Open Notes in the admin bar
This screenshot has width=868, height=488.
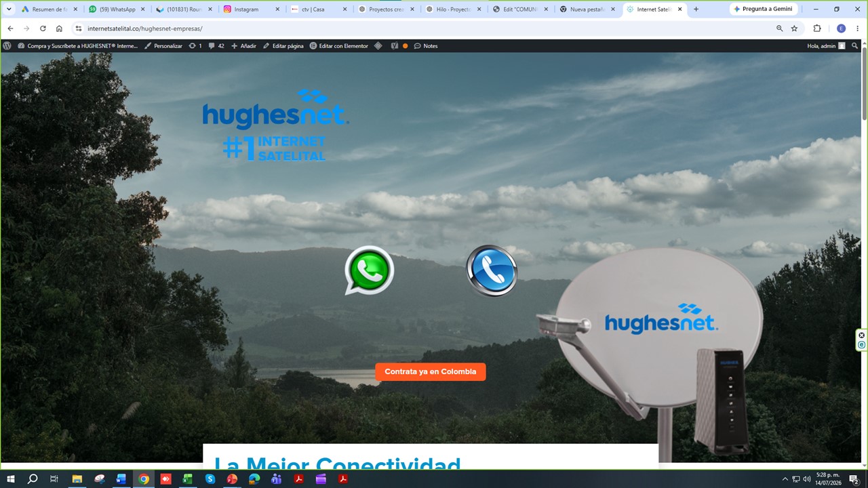(426, 46)
